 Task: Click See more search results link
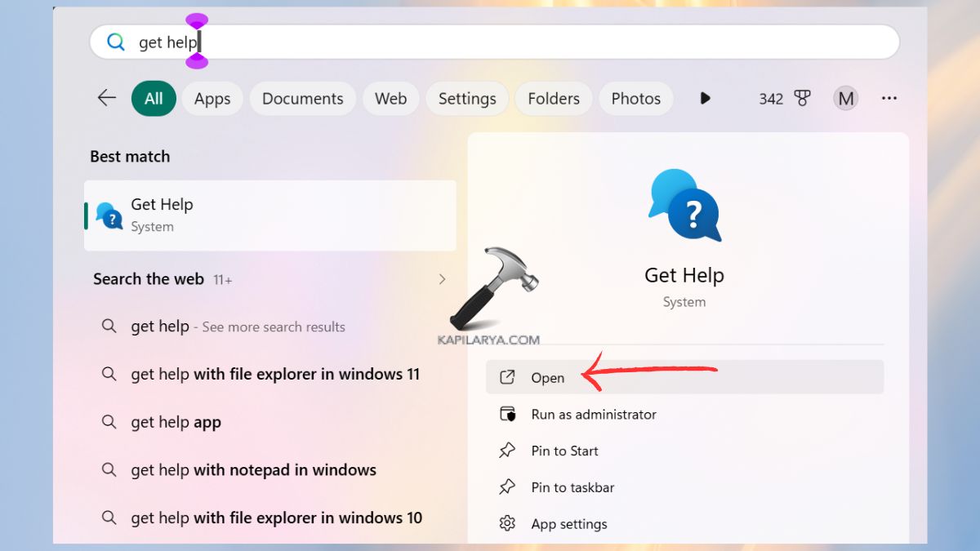click(272, 327)
